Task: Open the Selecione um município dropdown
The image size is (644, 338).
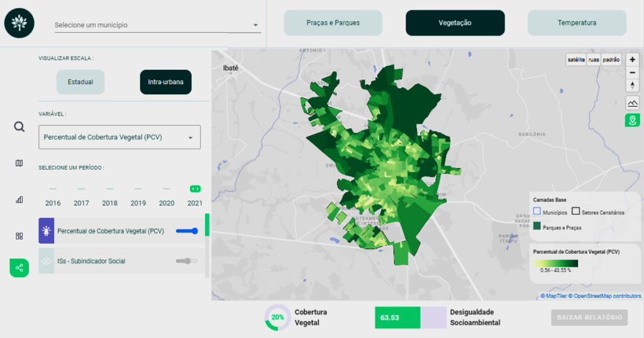Action: point(158,25)
